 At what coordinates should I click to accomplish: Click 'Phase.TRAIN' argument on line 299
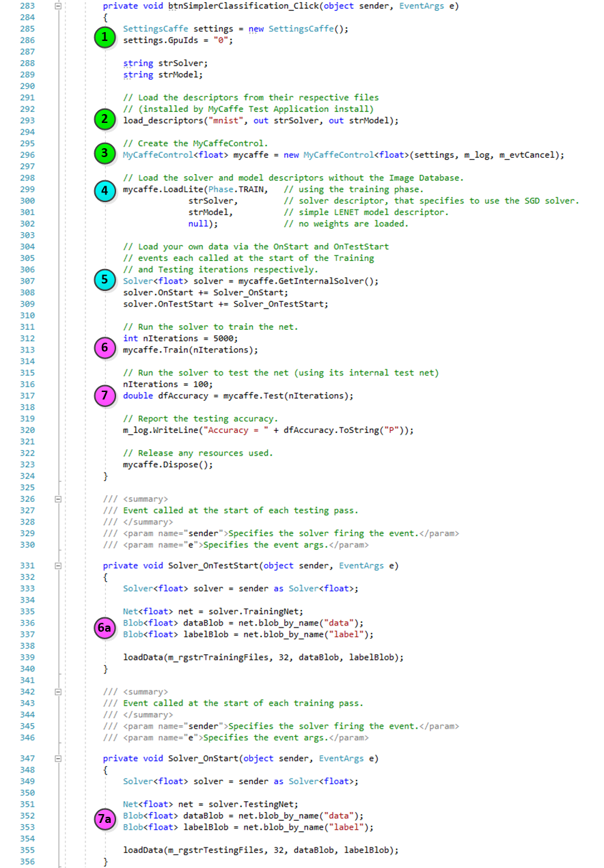coord(236,189)
